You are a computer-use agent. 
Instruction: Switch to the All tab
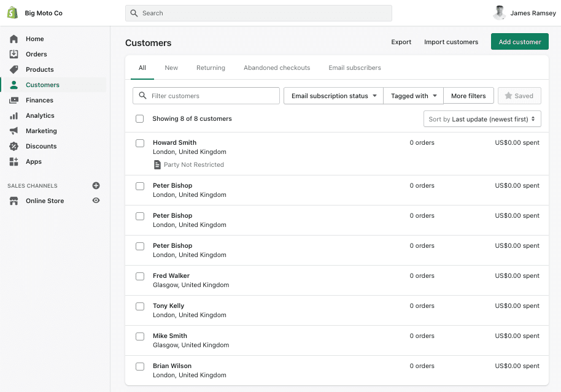pyautogui.click(x=142, y=67)
